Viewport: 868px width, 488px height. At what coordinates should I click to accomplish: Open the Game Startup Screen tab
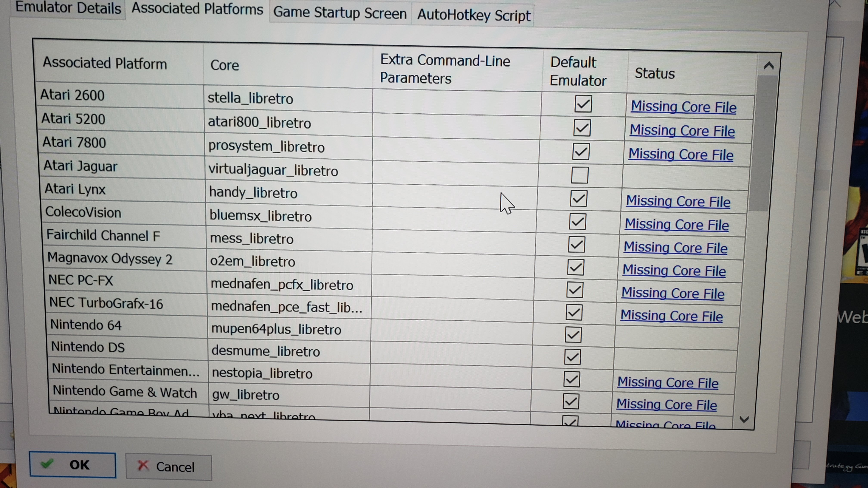click(x=340, y=13)
